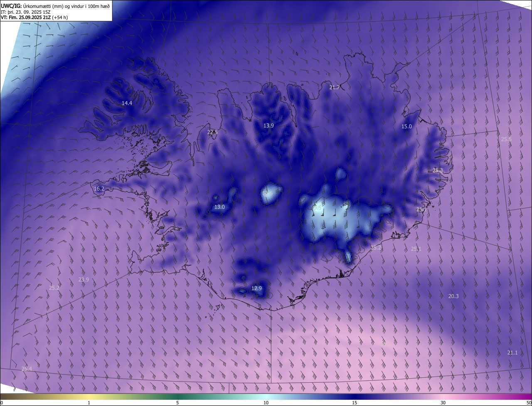Click the colorbar tick label 1

(89, 403)
